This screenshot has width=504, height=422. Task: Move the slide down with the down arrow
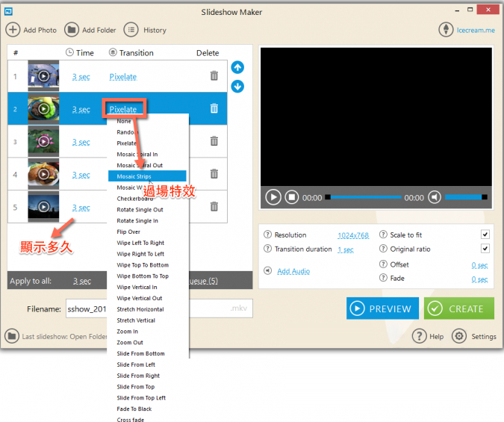tap(237, 86)
